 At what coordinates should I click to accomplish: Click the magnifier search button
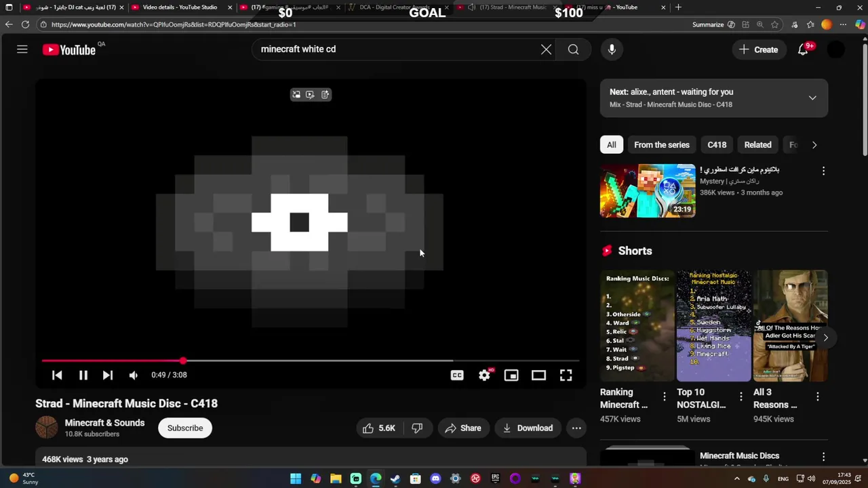pos(574,49)
